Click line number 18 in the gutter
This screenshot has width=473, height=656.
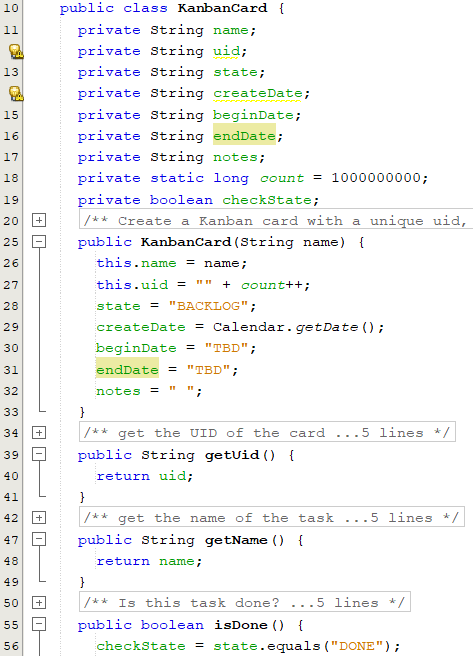[11, 178]
